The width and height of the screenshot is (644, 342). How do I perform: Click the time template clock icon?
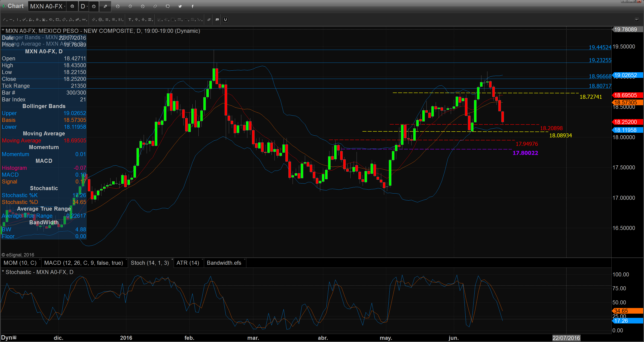point(94,6)
